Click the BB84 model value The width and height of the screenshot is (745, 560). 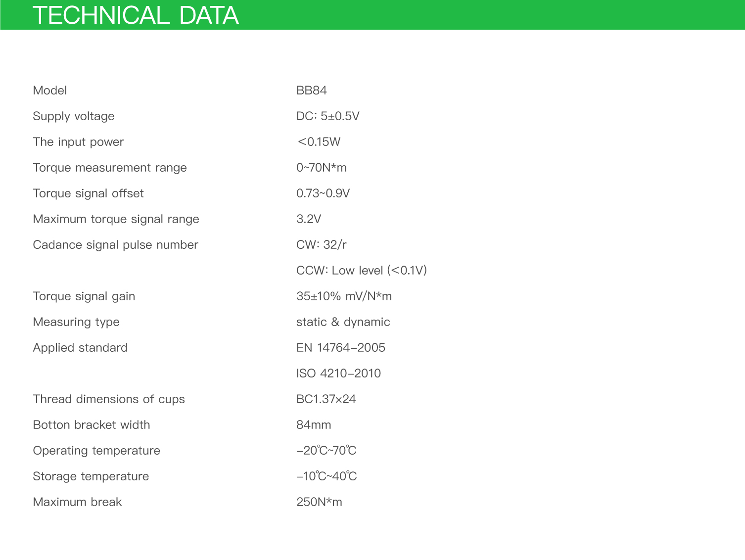coord(312,91)
